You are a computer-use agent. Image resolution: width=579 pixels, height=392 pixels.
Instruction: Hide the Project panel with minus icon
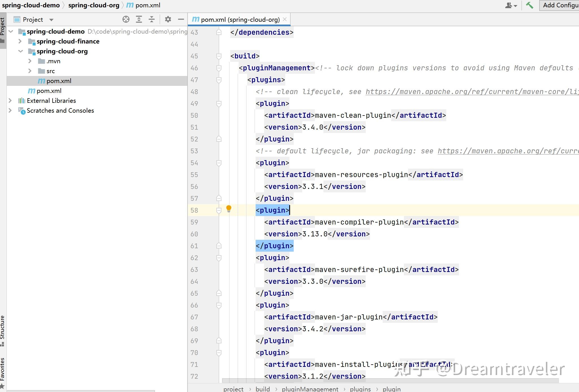click(181, 19)
